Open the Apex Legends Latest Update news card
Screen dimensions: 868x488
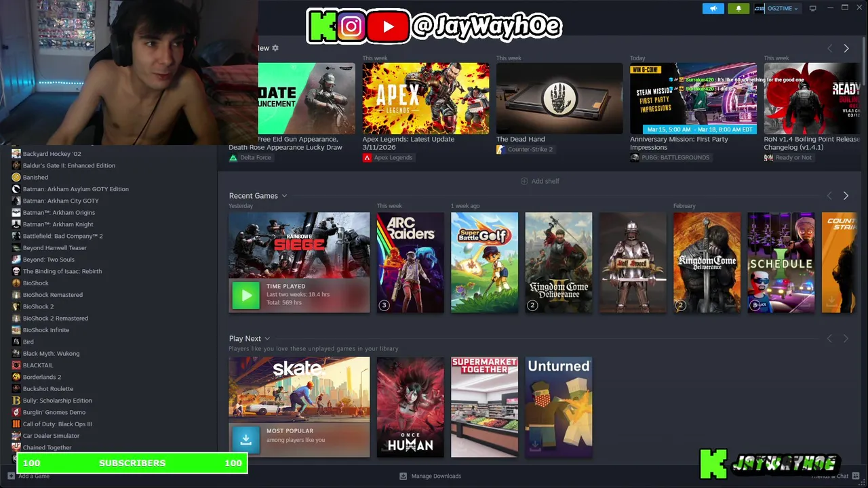(x=425, y=99)
